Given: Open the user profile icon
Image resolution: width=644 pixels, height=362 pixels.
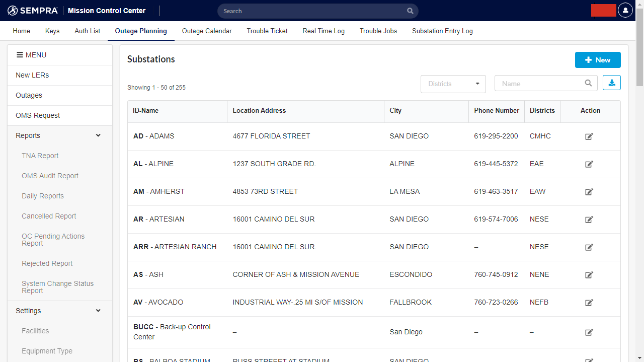Looking at the screenshot, I should click(625, 11).
